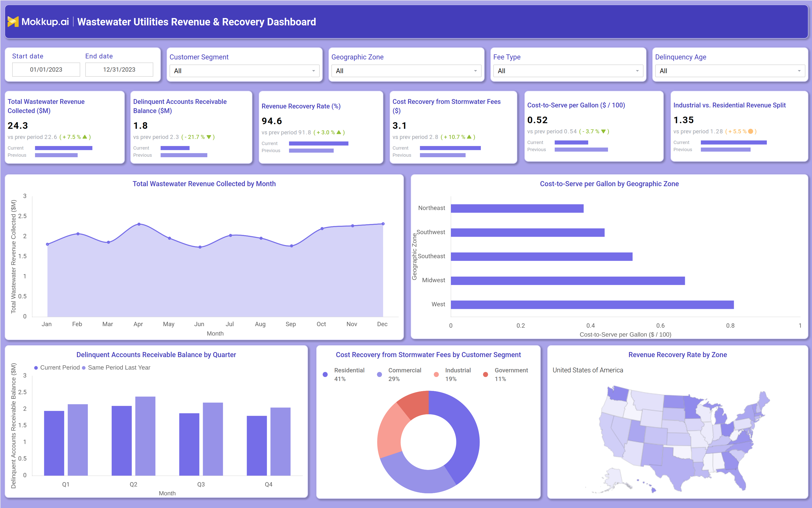
Task: Click the Total Wastewater Revenue Collected by Month title
Action: (204, 184)
